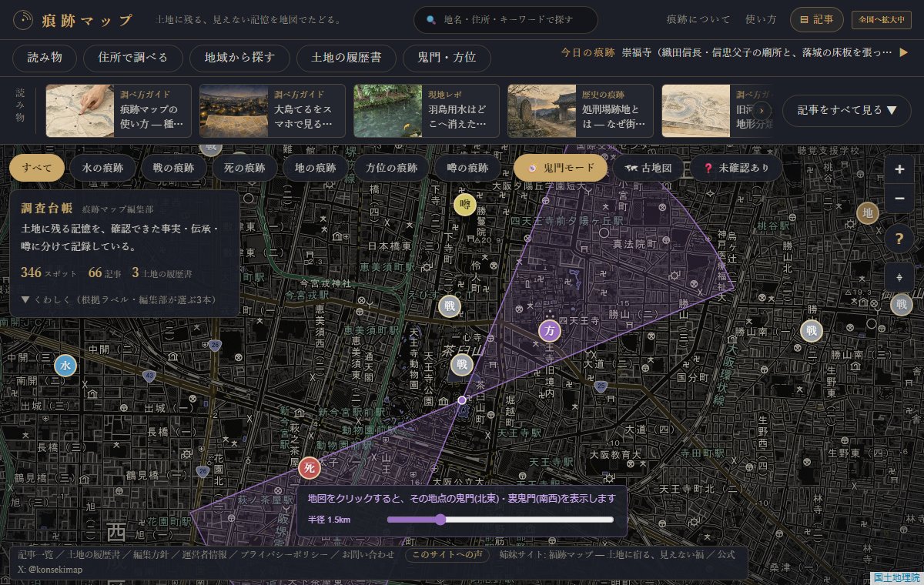Screen dimensions: 924x585
Task: Filter by 戦の痕跡
Action: [x=174, y=167]
